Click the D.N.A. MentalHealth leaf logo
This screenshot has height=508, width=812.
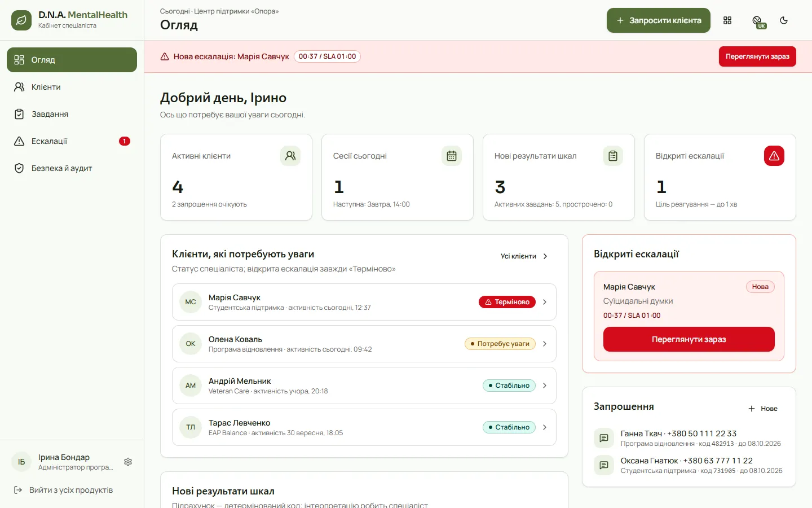tap(21, 20)
